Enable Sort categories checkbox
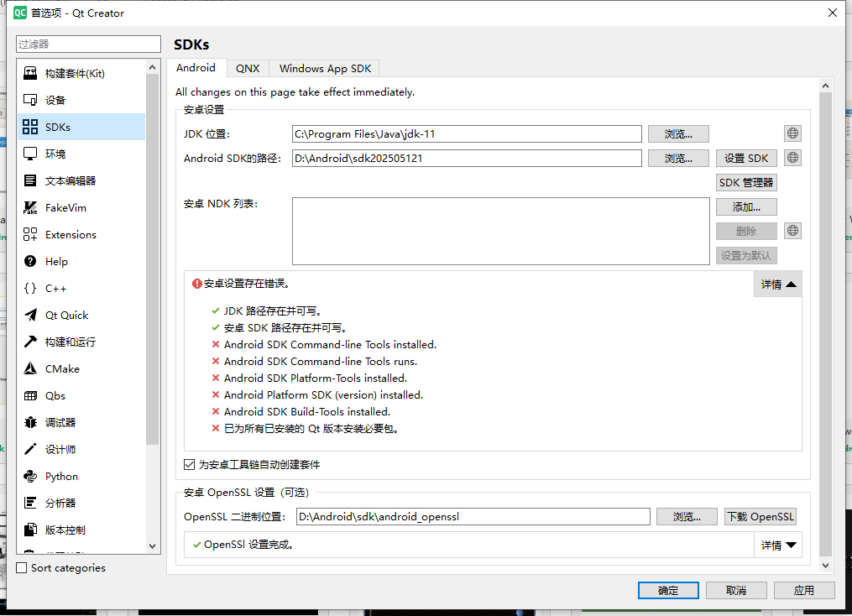 point(22,567)
